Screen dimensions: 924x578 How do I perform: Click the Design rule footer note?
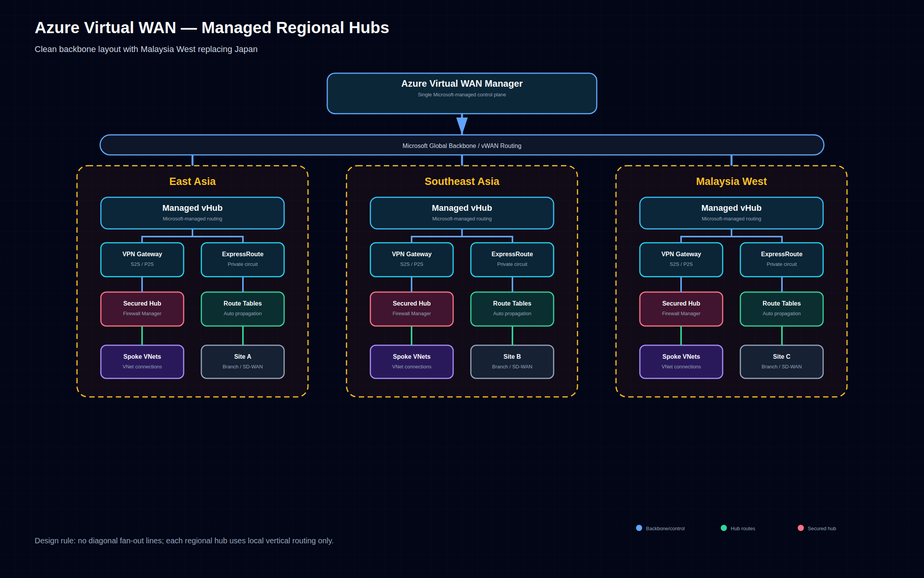point(184,541)
